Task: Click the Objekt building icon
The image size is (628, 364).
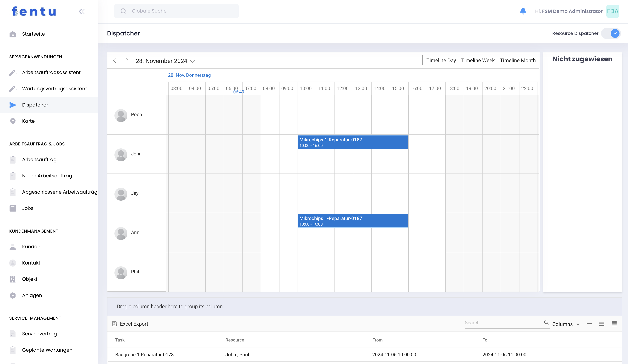Action: click(13, 279)
